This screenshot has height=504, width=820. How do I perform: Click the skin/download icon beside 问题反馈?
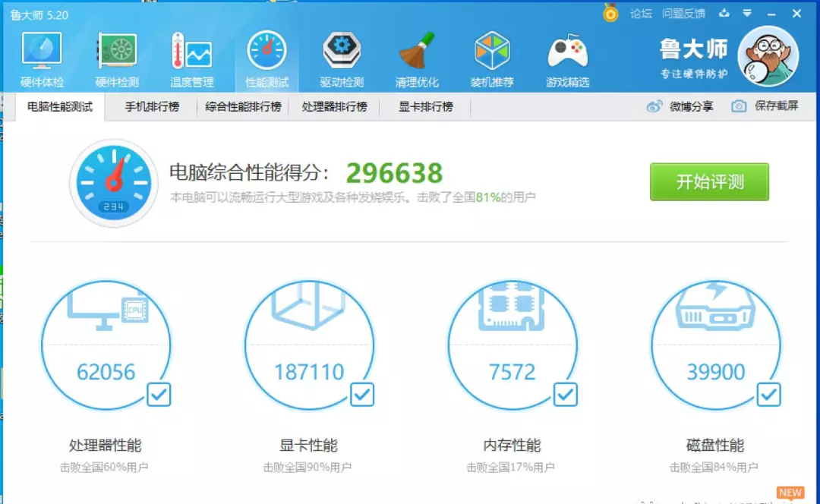coord(724,14)
